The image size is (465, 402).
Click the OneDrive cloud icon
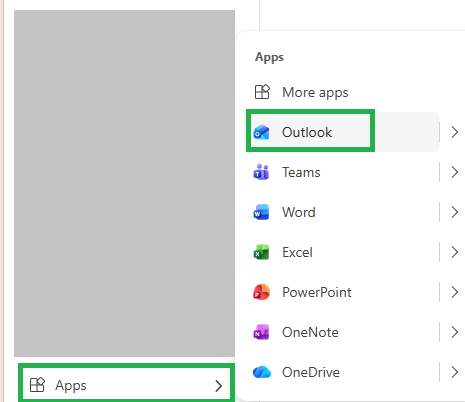pos(262,372)
